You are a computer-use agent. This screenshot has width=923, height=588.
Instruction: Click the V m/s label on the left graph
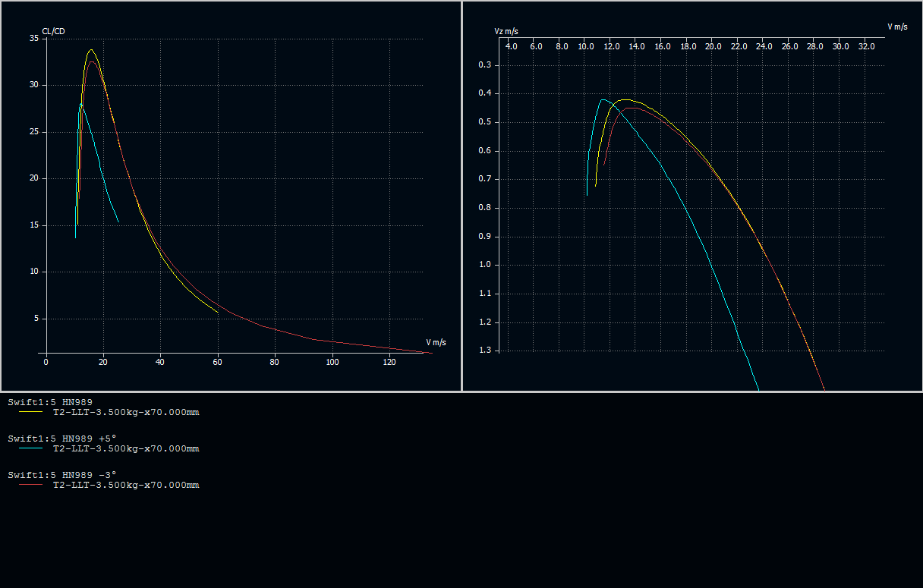436,342
